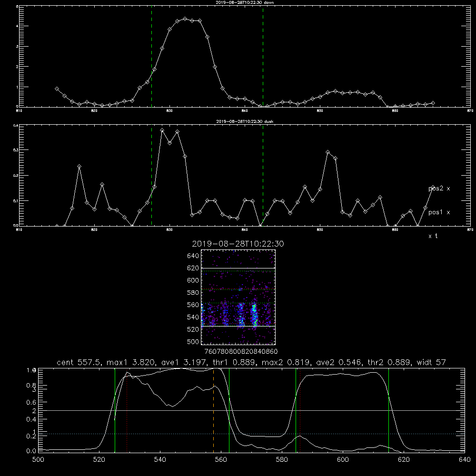The image size is (476, 476).
Task: Click the 'cent 557.5' value in stats line
Action: click(x=79, y=362)
